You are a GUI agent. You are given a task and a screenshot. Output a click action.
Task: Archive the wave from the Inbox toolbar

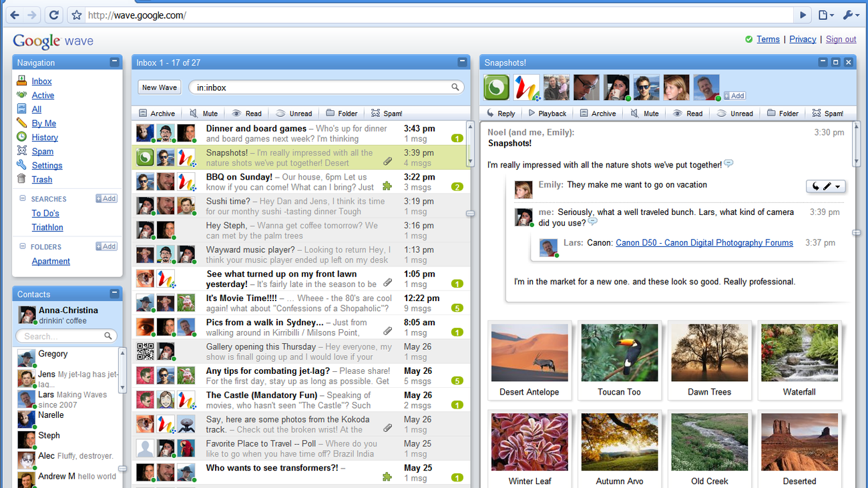(156, 113)
